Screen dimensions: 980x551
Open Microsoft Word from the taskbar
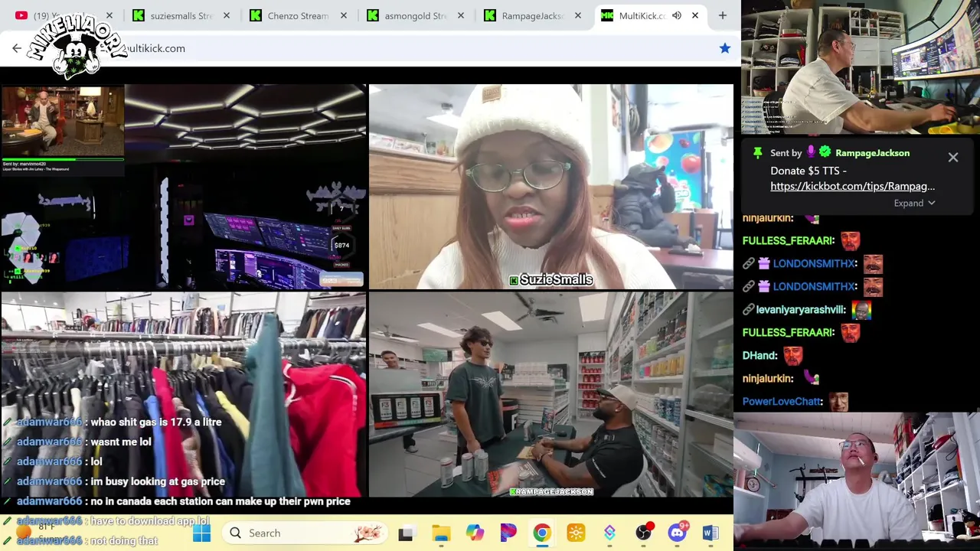coord(710,533)
